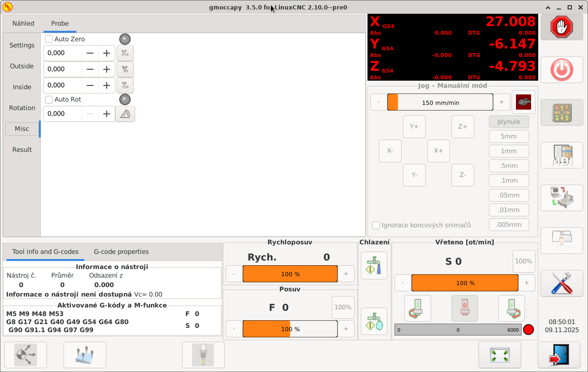Viewport: 588px width, 372px height.
Task: Click the set X zero probe icon
Action: point(125,53)
